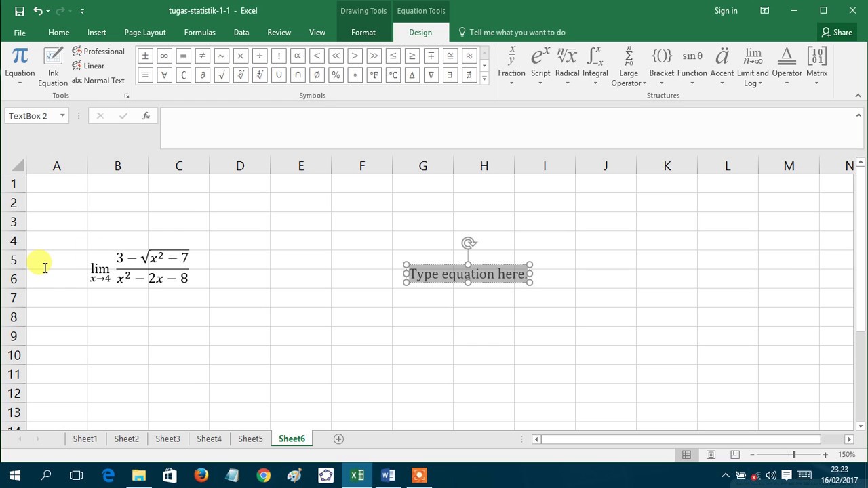
Task: Insert the degrees Celsius symbol
Action: [393, 75]
